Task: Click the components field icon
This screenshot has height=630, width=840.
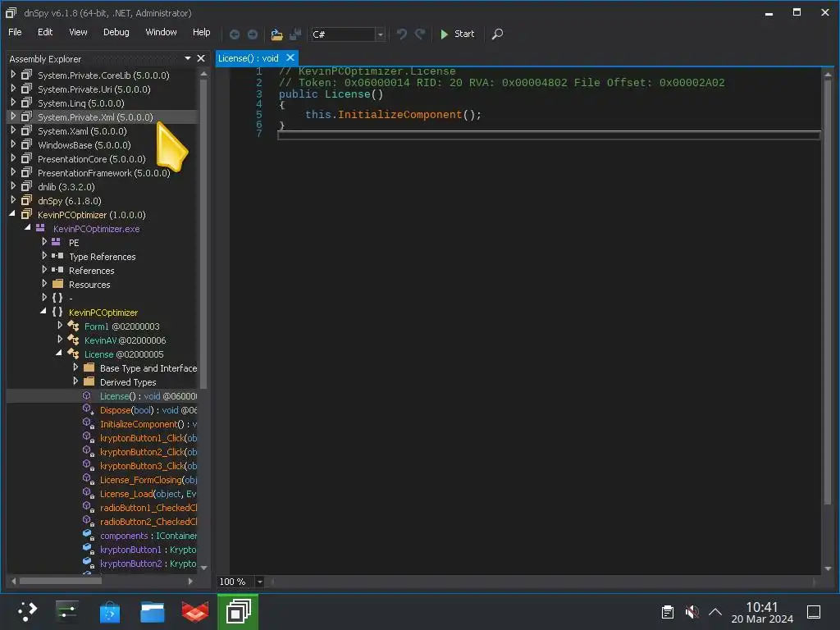Action: click(88, 535)
